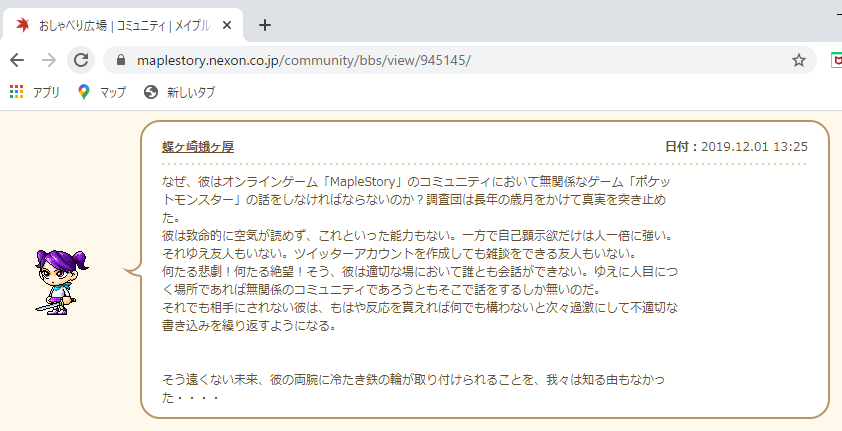This screenshot has height=431, width=842.
Task: Reload the page with refresh icon
Action: pos(81,60)
